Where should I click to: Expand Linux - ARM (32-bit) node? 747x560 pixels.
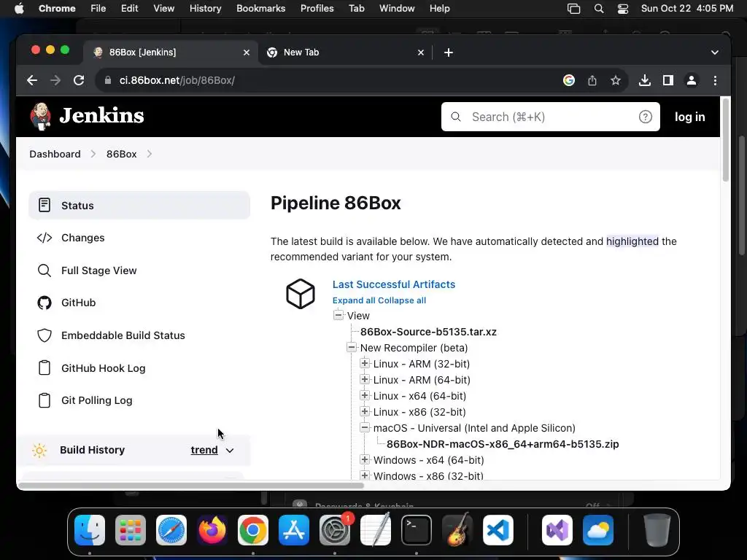tap(365, 363)
